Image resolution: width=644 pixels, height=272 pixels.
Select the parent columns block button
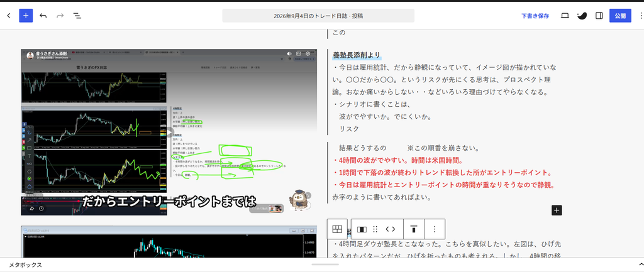337,229
